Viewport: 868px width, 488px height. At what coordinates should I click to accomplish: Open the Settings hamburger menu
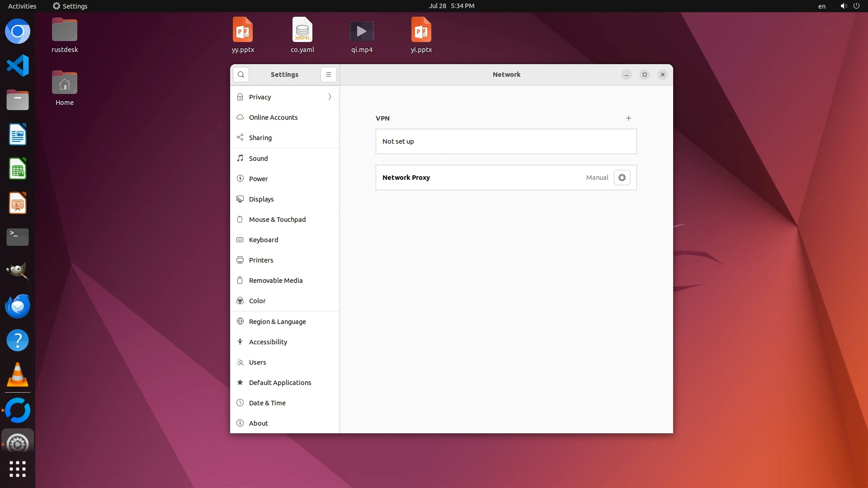(329, 75)
